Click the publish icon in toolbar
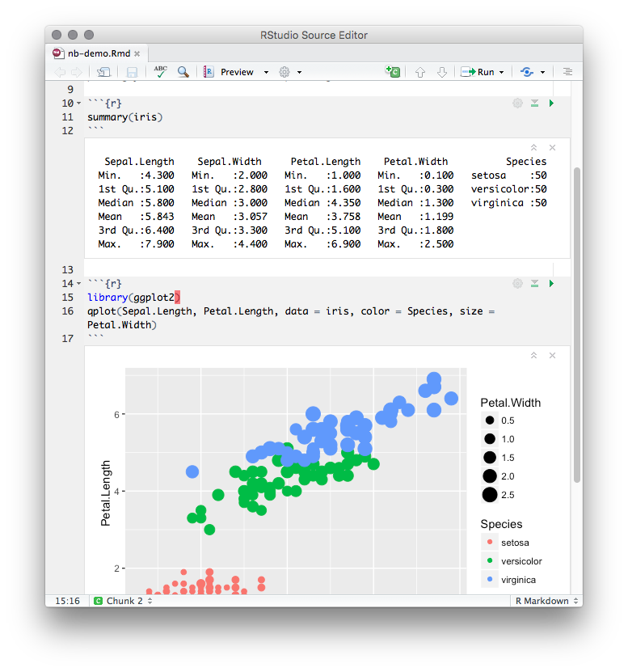This screenshot has height=672, width=628. (x=527, y=72)
